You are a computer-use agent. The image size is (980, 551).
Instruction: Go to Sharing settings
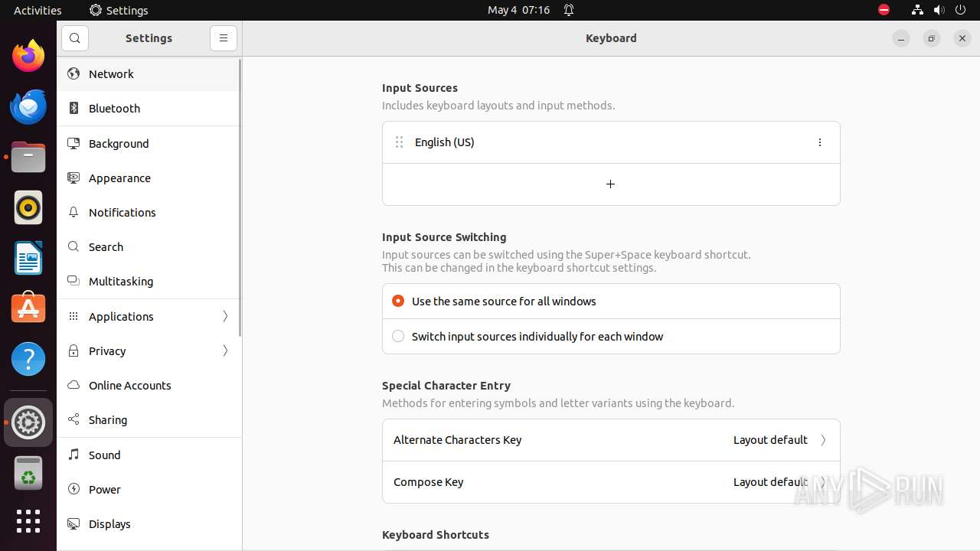tap(149, 419)
